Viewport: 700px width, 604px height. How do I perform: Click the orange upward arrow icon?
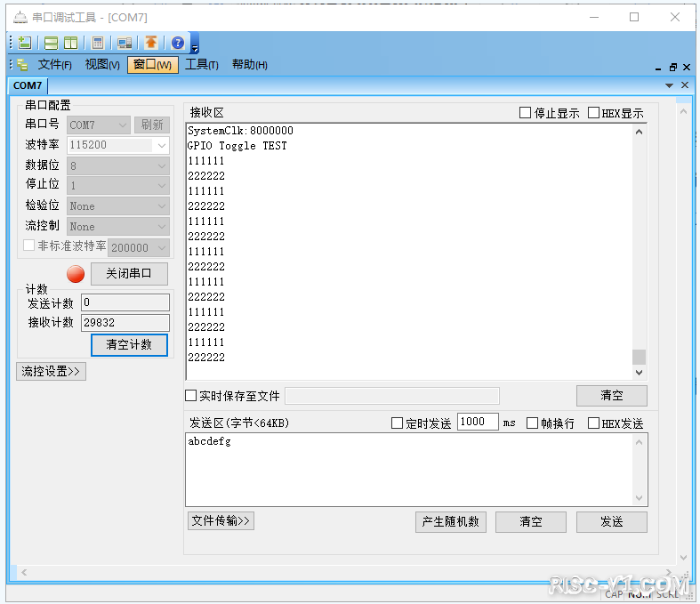pos(151,43)
